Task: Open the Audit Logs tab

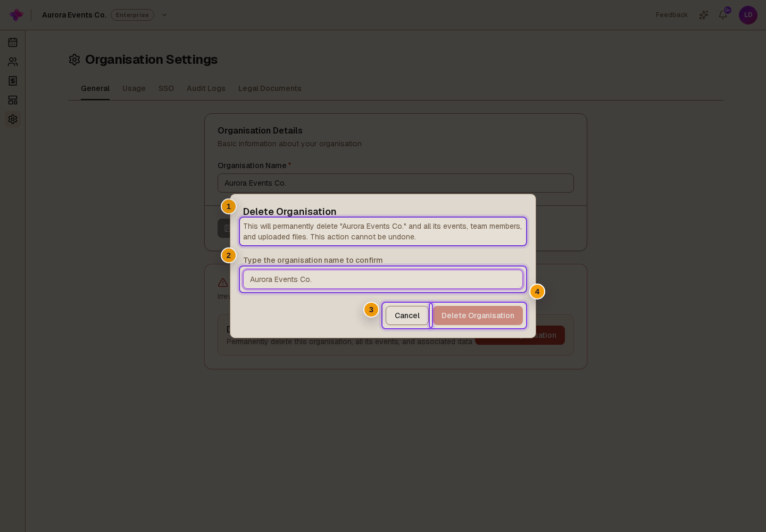Action: [x=206, y=88]
